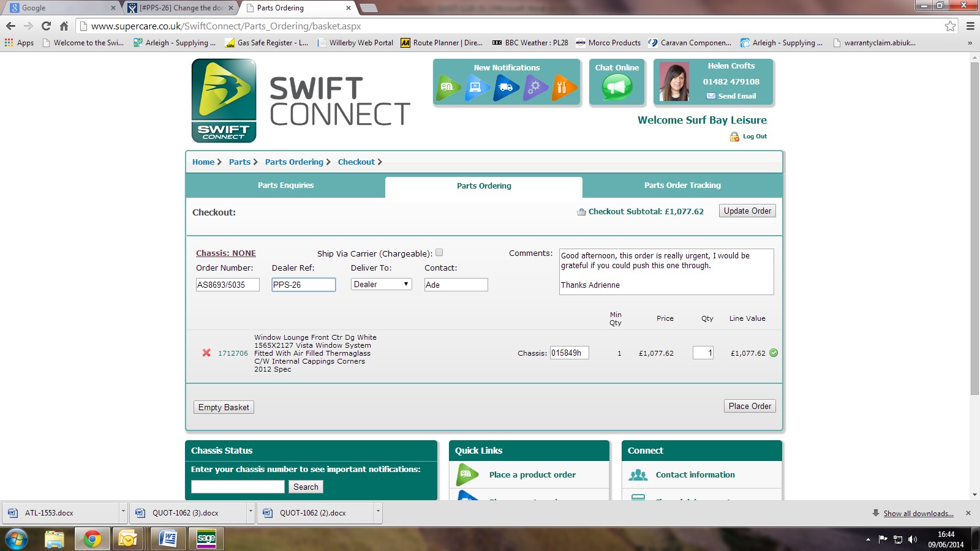The width and height of the screenshot is (980, 551).
Task: Start Chat Online via megaphone icon
Action: [x=617, y=88]
